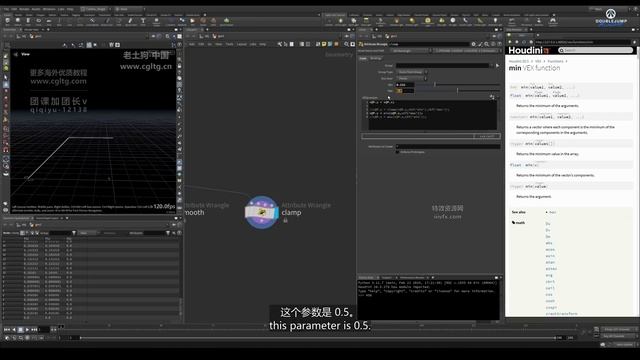Image resolution: width=640 pixels, height=360 pixels.
Task: Jump to the first frame
Action: pyautogui.click(x=7, y=329)
